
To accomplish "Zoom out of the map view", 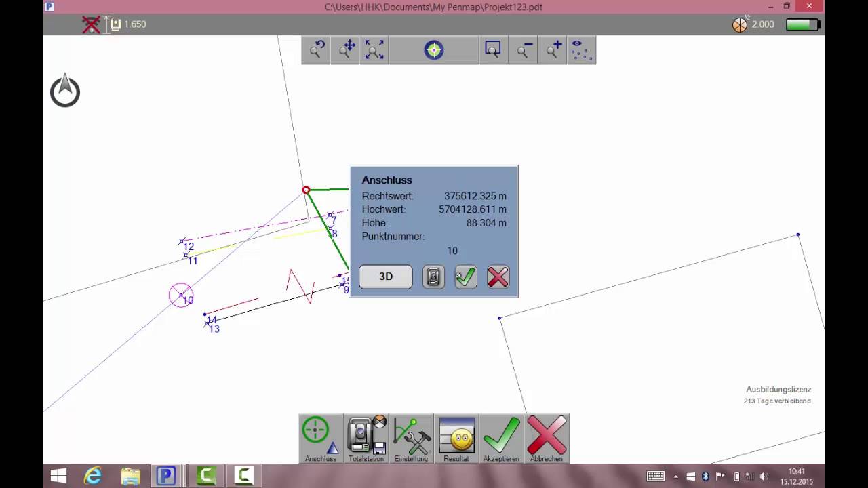I will (x=524, y=50).
